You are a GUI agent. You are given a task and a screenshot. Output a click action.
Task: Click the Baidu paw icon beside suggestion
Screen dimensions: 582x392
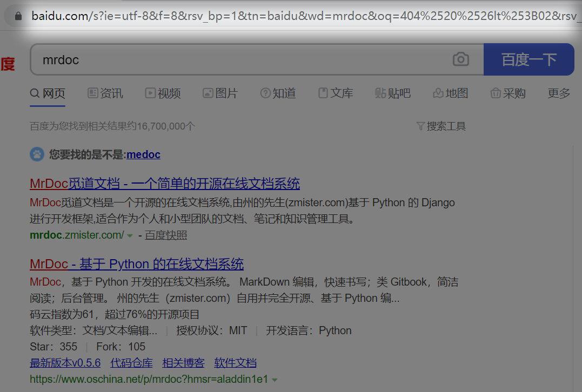coord(37,154)
